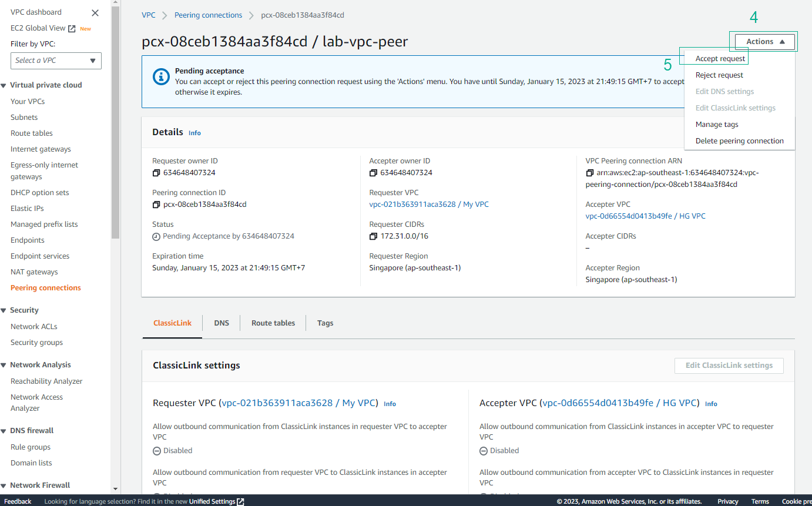Switch to the Route tables tab
The height and width of the screenshot is (506, 812).
pos(273,323)
